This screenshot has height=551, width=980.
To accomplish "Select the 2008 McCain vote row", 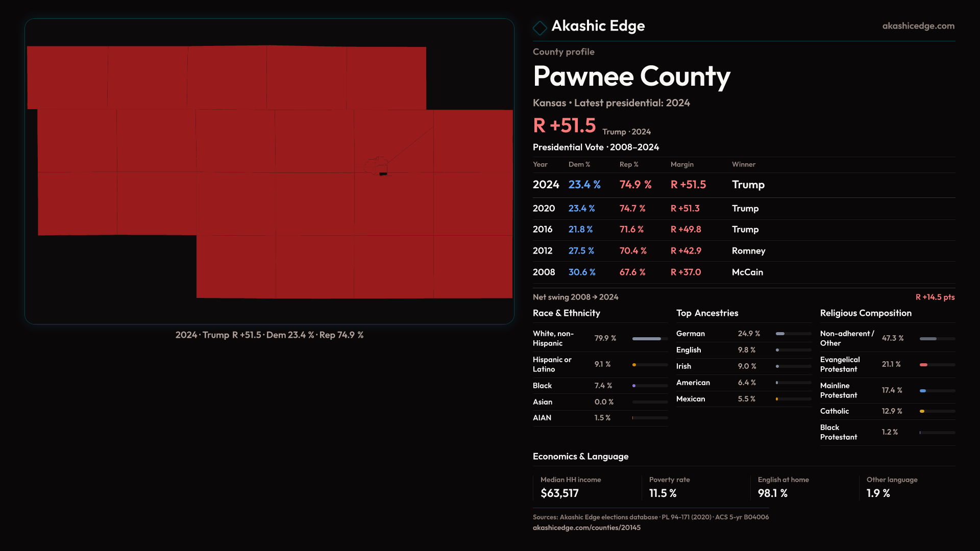I will [743, 272].
